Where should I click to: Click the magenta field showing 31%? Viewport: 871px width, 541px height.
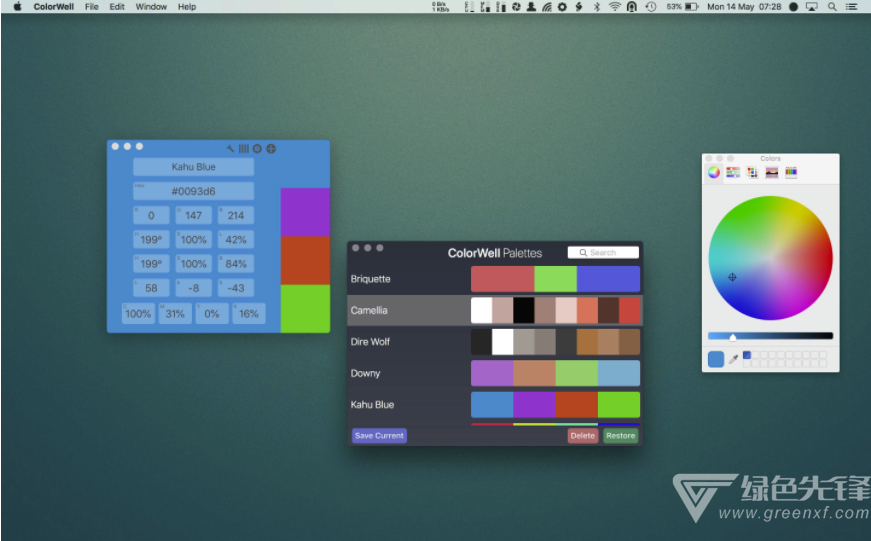[175, 314]
